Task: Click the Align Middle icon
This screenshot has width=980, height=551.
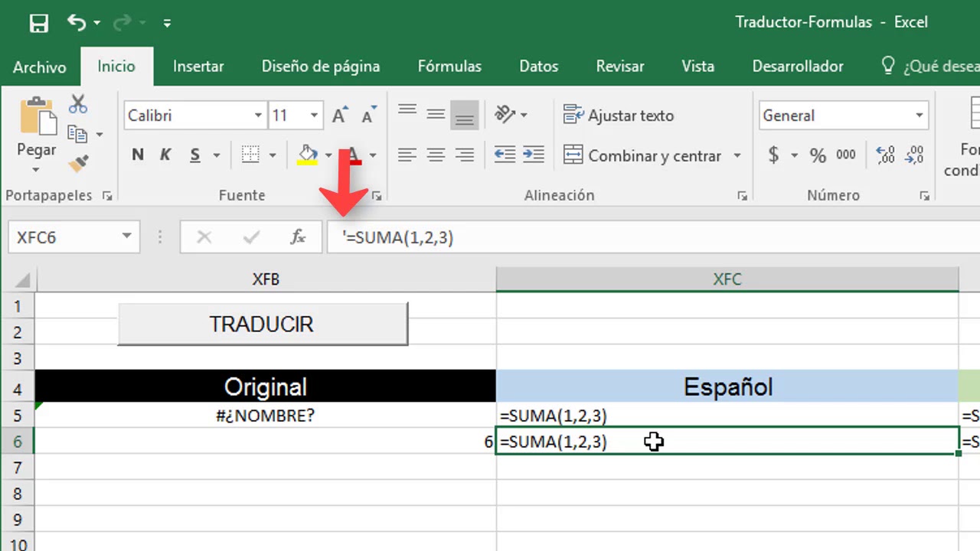Action: point(436,115)
